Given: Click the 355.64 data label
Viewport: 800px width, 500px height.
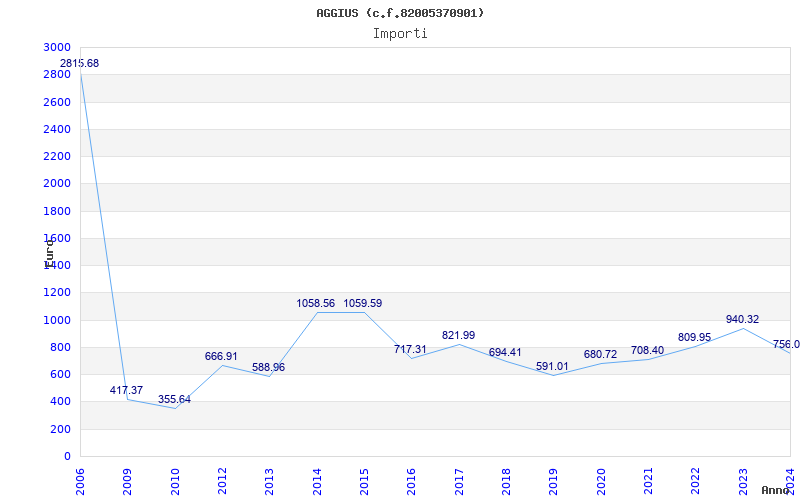Looking at the screenshot, I should click(174, 399).
